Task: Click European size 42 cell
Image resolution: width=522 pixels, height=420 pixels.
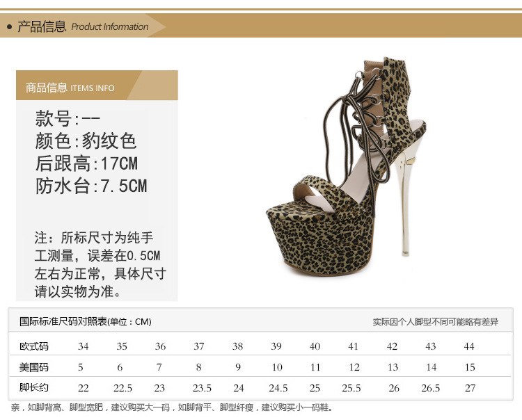Action: click(392, 346)
